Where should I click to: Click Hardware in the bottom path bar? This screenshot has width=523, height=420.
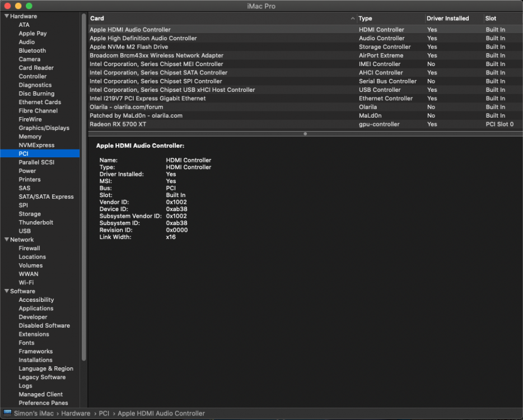(76, 413)
